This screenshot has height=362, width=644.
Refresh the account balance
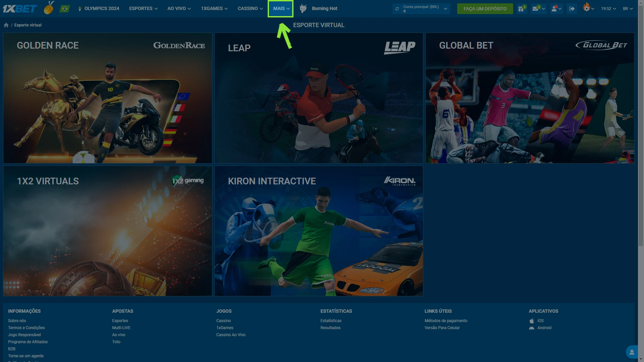(397, 9)
